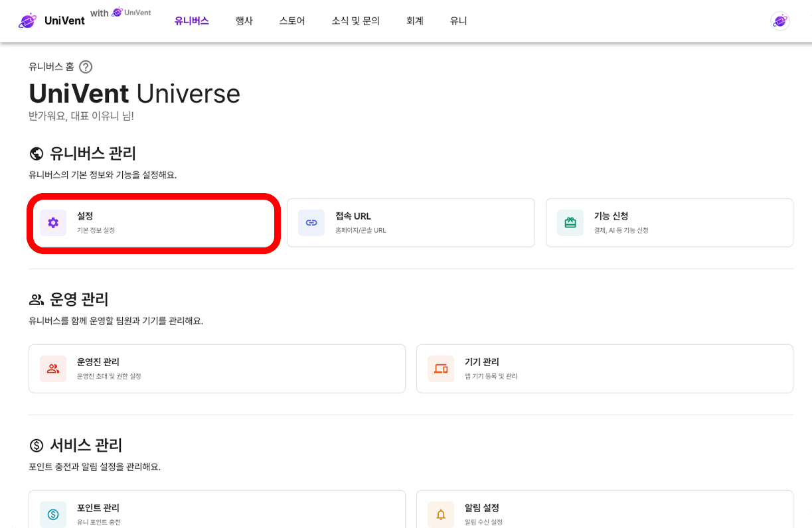Open the help icon next to 유니버스 홈
812x528 pixels.
[x=85, y=66]
